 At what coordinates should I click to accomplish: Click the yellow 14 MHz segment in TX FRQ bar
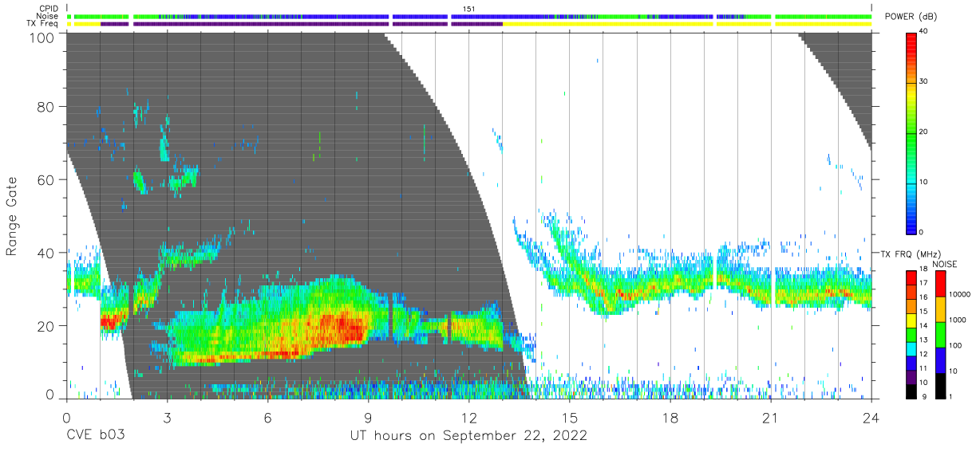[x=911, y=320]
